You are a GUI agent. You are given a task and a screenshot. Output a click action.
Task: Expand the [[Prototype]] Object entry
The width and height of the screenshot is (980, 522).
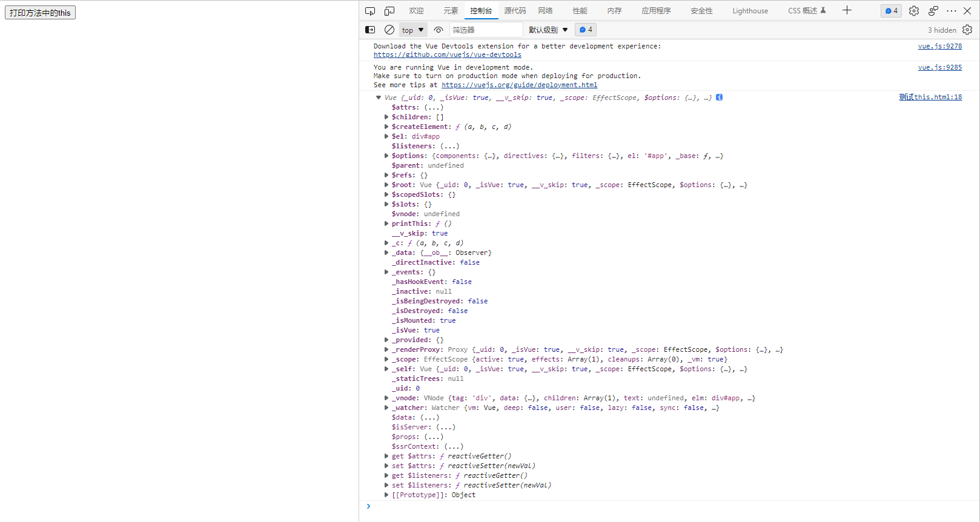point(386,495)
